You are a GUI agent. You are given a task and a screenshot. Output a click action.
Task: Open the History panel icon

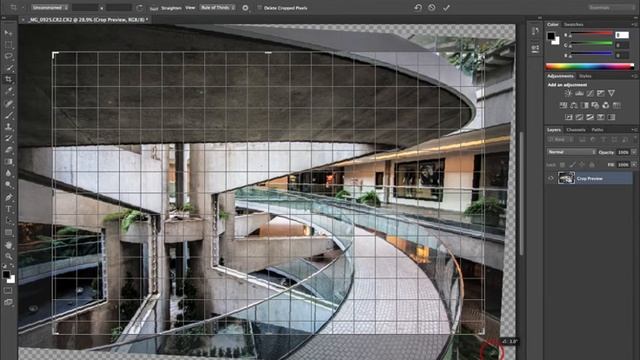535,31
